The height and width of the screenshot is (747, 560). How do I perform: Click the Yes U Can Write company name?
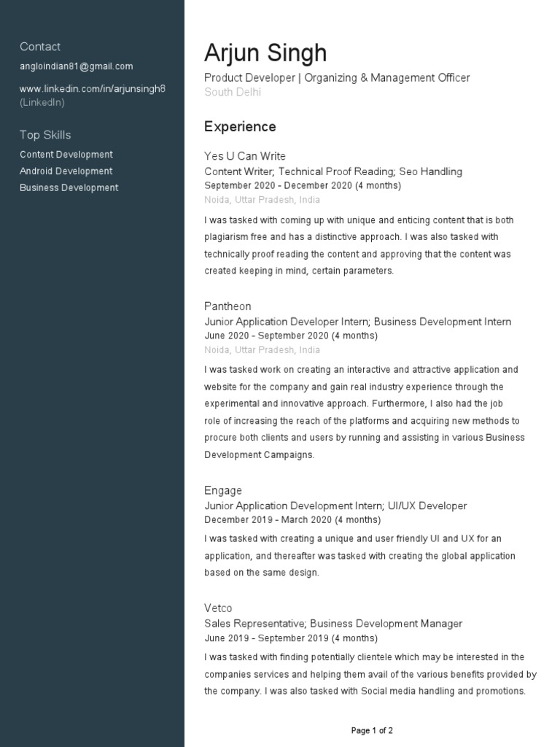point(245,156)
